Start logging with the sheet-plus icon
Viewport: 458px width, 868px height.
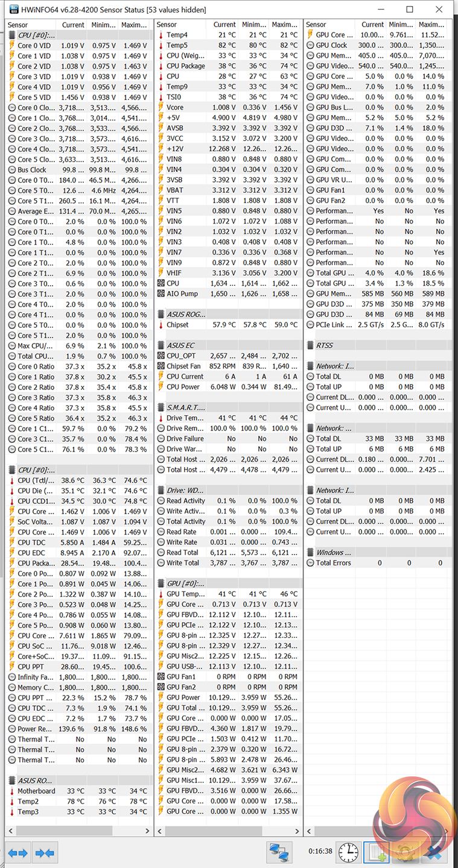tap(376, 853)
